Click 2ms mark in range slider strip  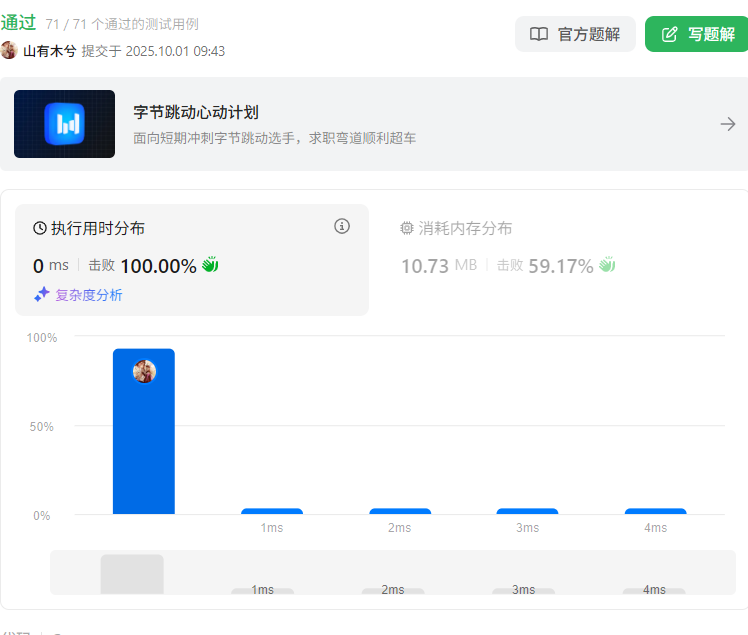pyautogui.click(x=393, y=590)
